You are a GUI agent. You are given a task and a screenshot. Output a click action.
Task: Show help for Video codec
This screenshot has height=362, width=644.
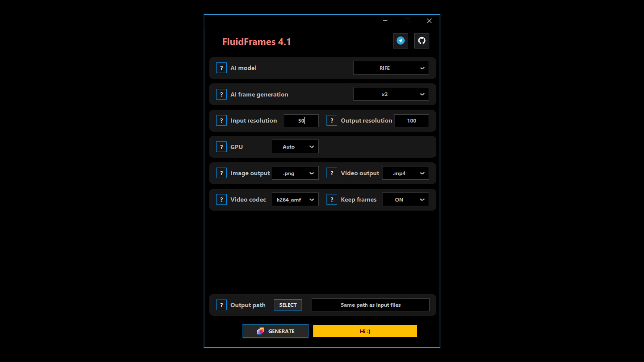(221, 200)
